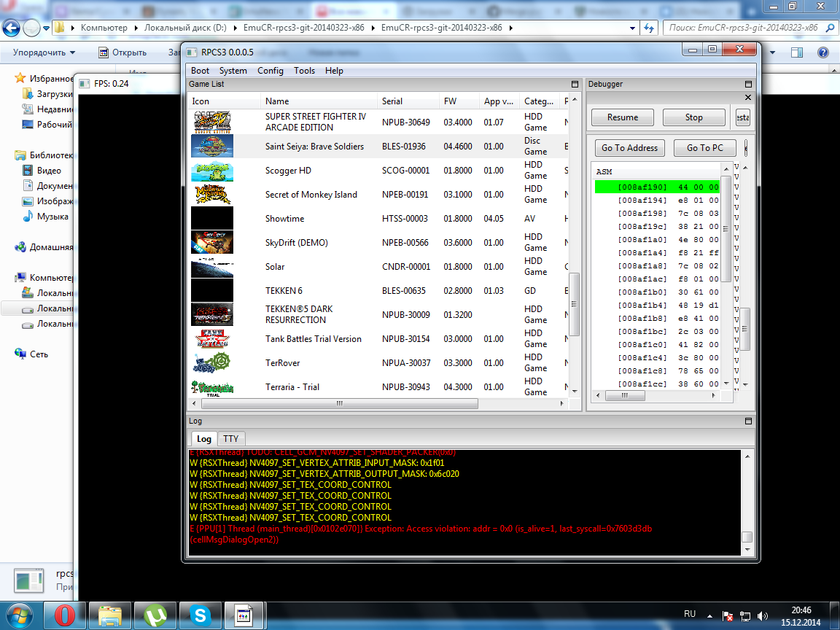Click the Tank Battles Trial Version icon
The height and width of the screenshot is (630, 840).
(x=212, y=338)
